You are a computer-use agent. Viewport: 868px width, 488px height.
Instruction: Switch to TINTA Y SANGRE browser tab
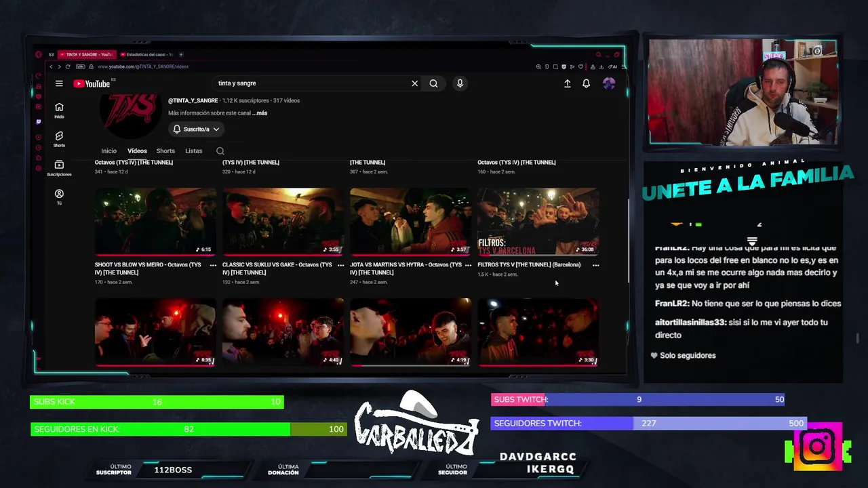tap(87, 54)
